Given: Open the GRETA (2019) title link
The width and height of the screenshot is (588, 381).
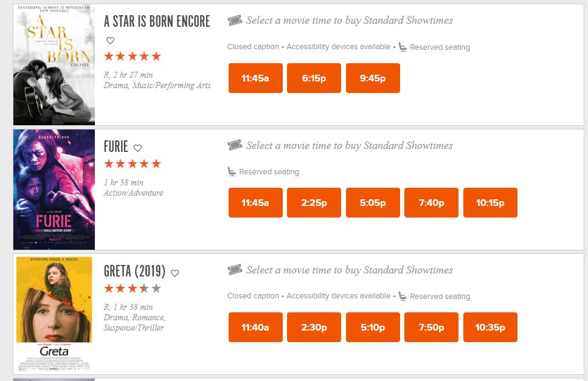Looking at the screenshot, I should [x=136, y=271].
